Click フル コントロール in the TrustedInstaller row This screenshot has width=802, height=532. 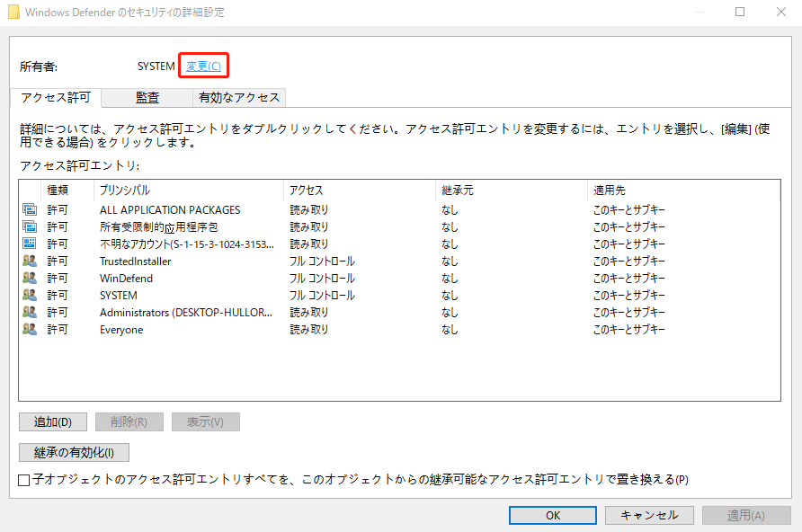click(322, 261)
